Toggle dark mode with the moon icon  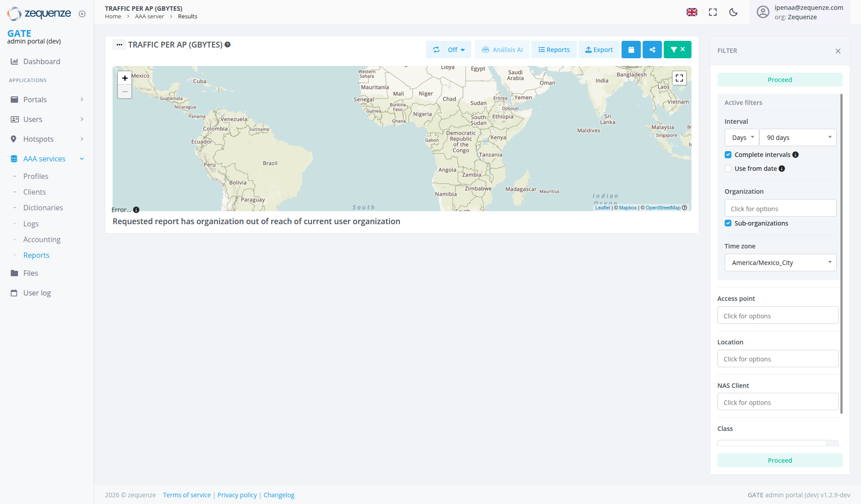click(x=733, y=12)
